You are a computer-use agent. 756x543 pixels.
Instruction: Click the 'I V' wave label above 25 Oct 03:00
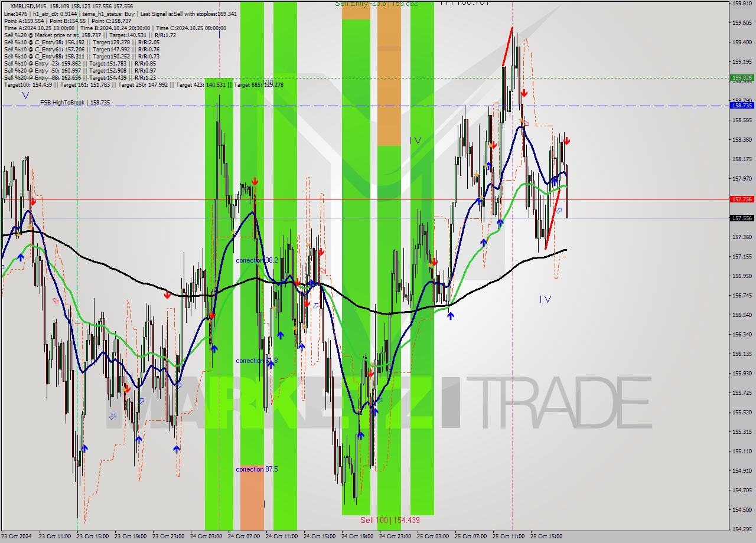pos(416,140)
